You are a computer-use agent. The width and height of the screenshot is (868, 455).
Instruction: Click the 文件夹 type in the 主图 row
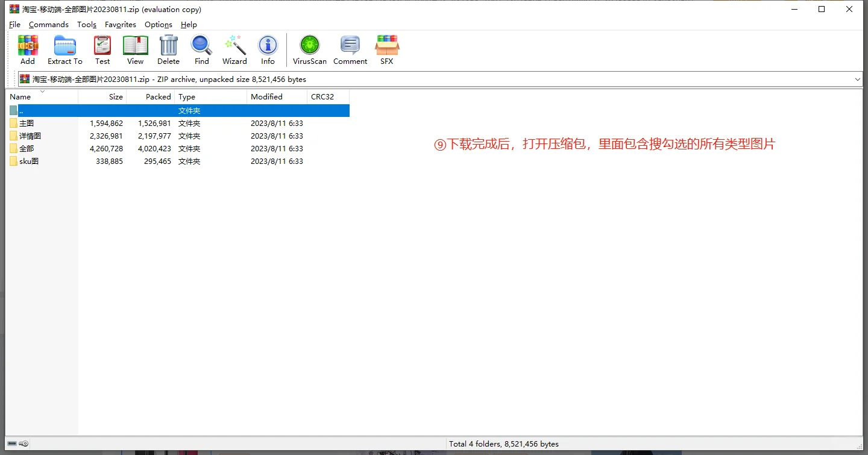tap(189, 124)
